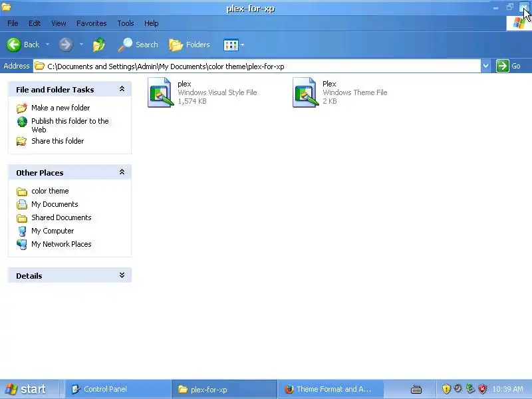The height and width of the screenshot is (399, 532).
Task: Open the Help menu
Action: (152, 23)
